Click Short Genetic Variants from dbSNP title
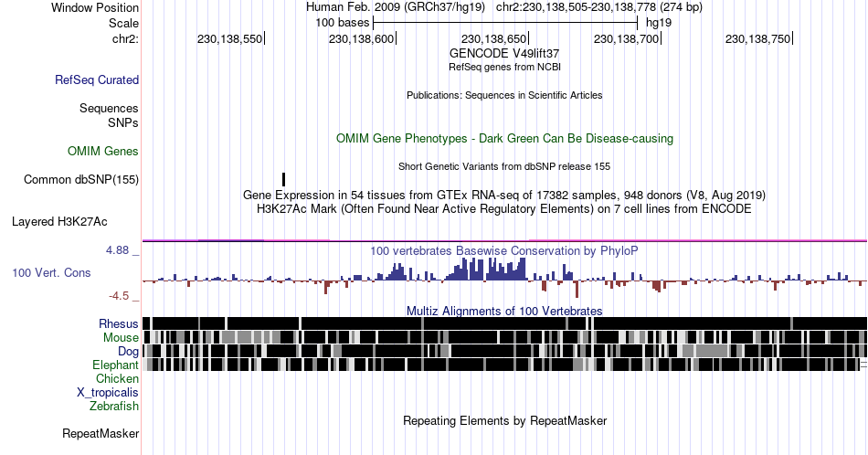Image resolution: width=868 pixels, height=455 pixels. [x=504, y=166]
